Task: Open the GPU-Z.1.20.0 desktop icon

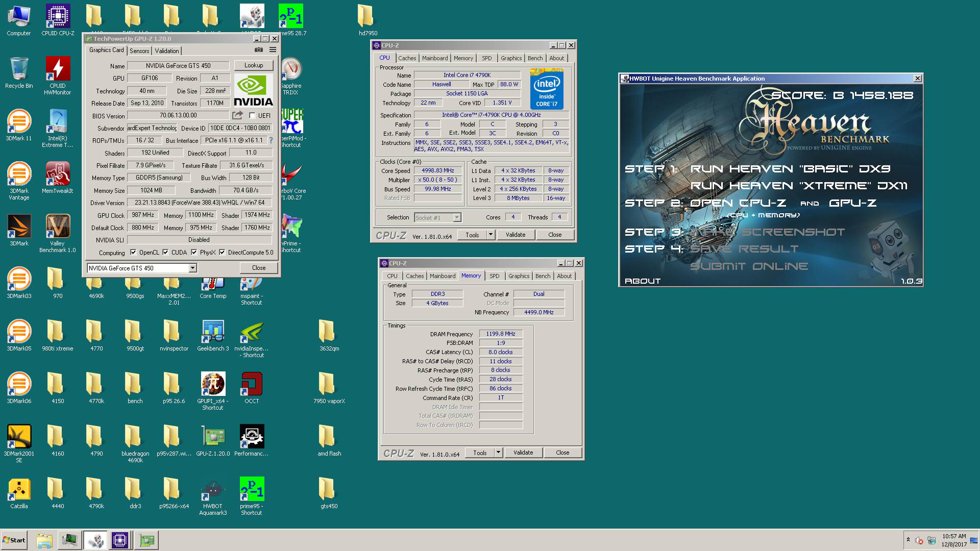Action: pyautogui.click(x=213, y=440)
